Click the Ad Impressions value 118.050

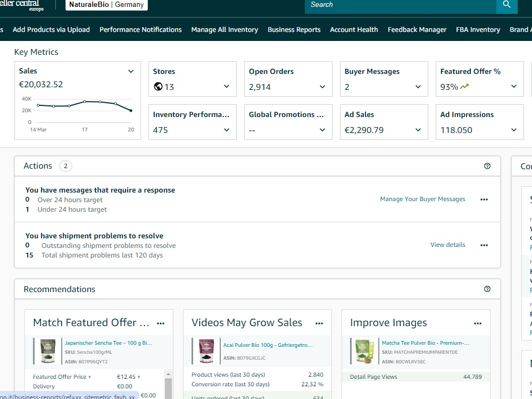(x=456, y=130)
